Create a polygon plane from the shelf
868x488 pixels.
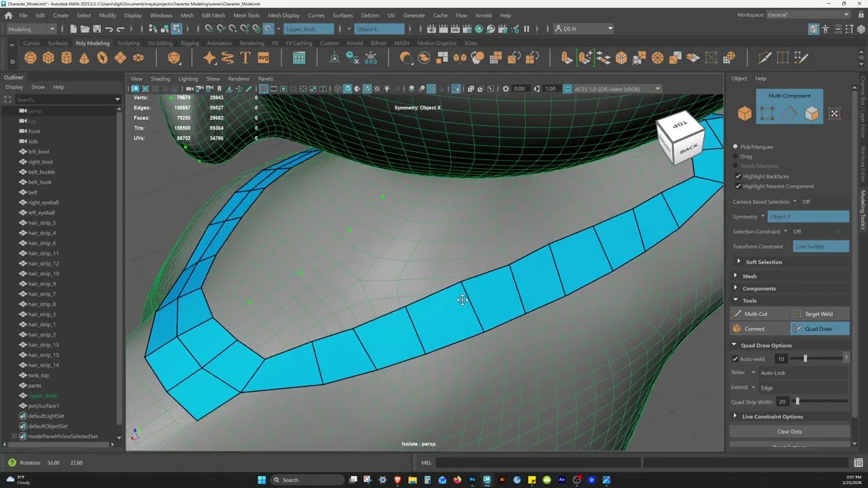[120, 58]
